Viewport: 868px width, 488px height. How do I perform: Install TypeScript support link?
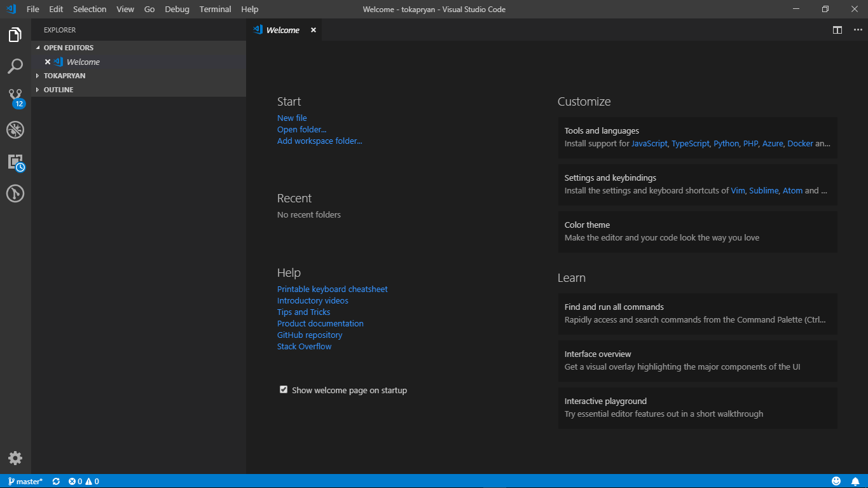coord(690,144)
